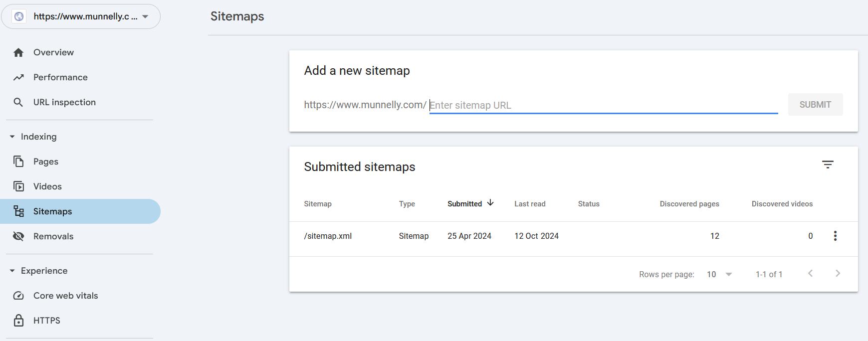This screenshot has height=341, width=868.
Task: Open the Rows per page dropdown
Action: (719, 274)
